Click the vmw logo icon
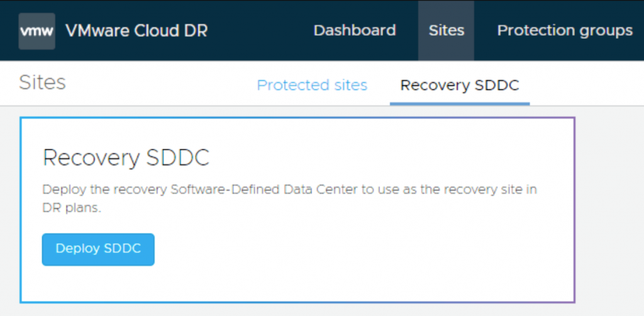Screen dimensions: 644x316 (x=36, y=31)
